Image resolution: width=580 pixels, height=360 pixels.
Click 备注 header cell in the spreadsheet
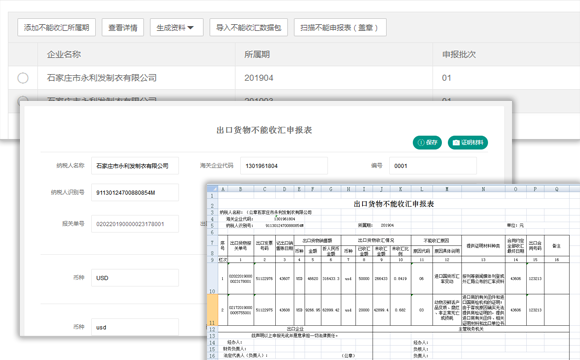click(x=557, y=246)
